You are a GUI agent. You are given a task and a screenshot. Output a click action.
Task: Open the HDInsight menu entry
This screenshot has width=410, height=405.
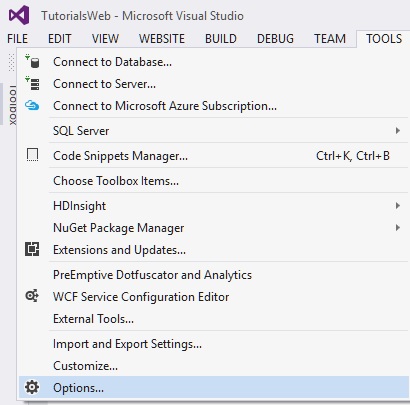point(213,206)
